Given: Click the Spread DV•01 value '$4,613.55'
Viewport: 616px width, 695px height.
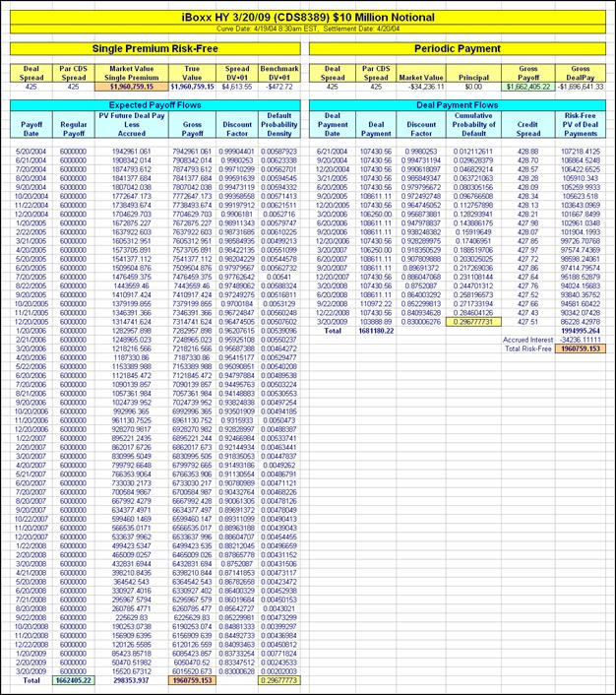Looking at the screenshot, I should (x=237, y=87).
